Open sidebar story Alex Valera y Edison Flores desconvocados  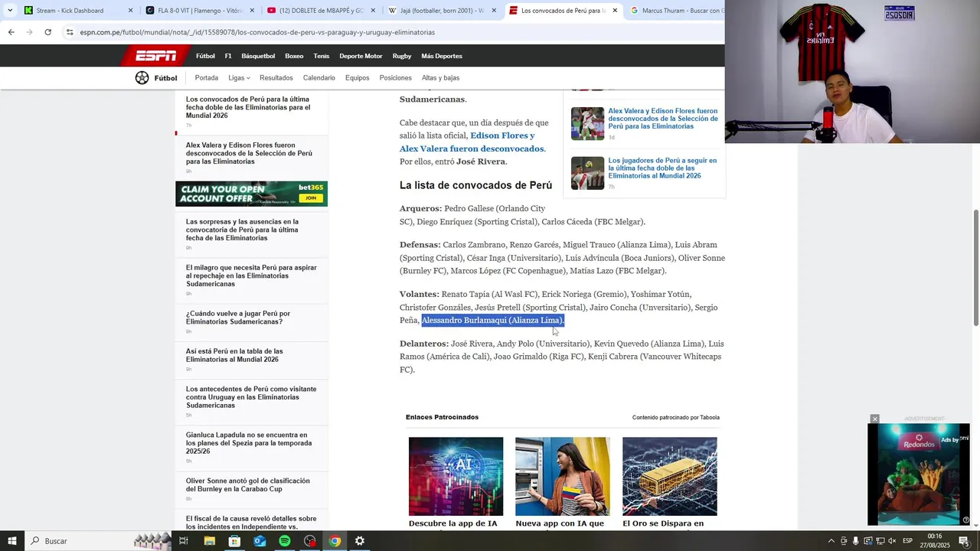pos(249,153)
